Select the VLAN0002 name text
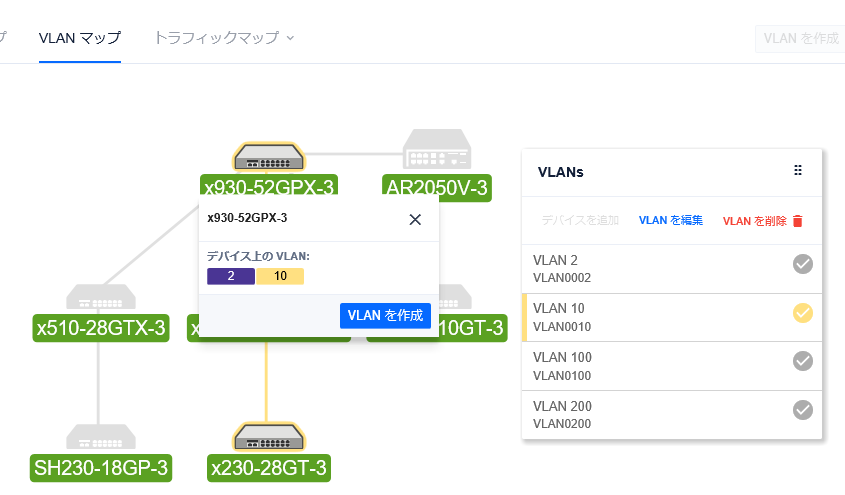845x495 pixels. [562, 278]
